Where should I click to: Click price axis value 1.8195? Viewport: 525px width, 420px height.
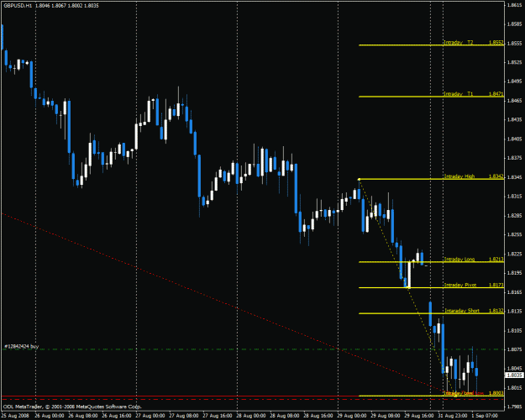pyautogui.click(x=514, y=273)
